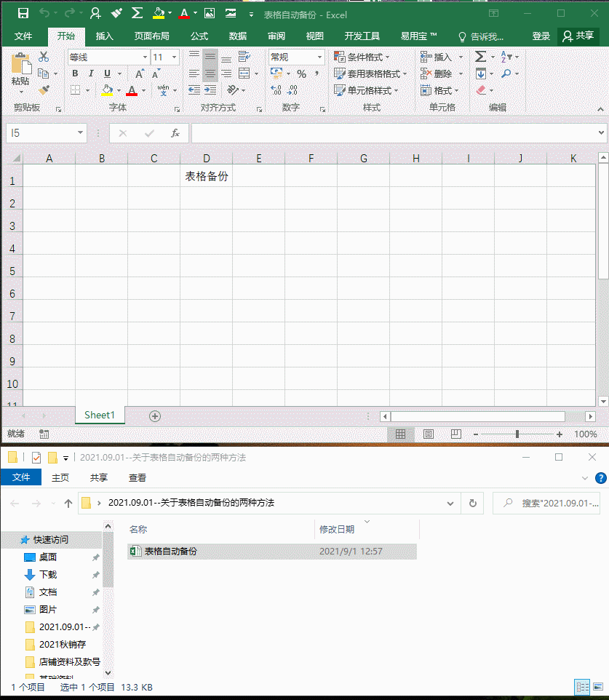Click the increase indent icon

pyautogui.click(x=210, y=90)
